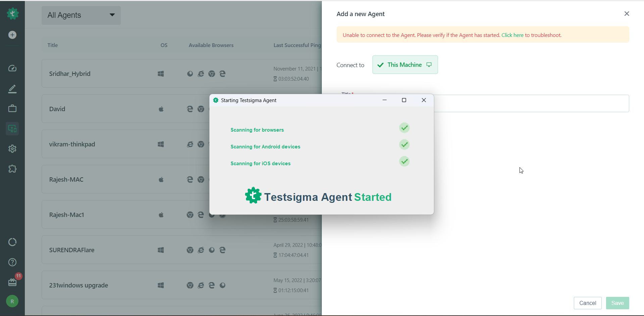
Task: Open the dashboard gauge icon in sidebar
Action: pos(12,68)
